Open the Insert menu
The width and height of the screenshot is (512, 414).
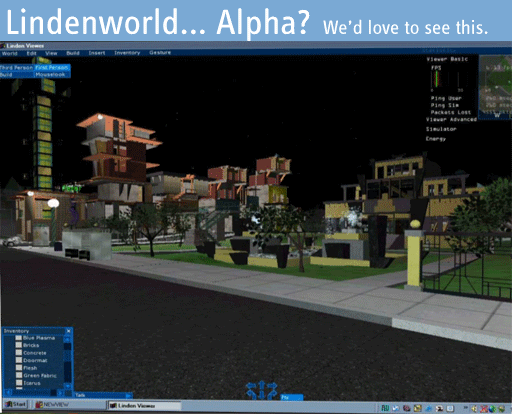click(97, 53)
